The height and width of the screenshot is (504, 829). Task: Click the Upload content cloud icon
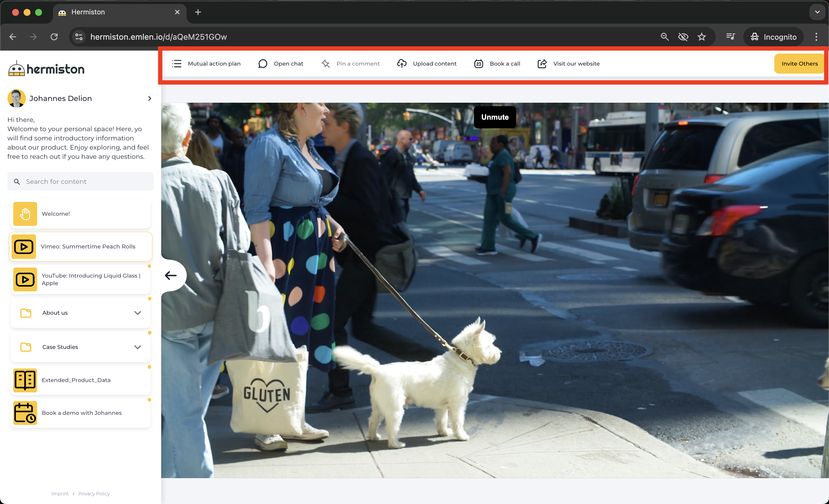402,64
